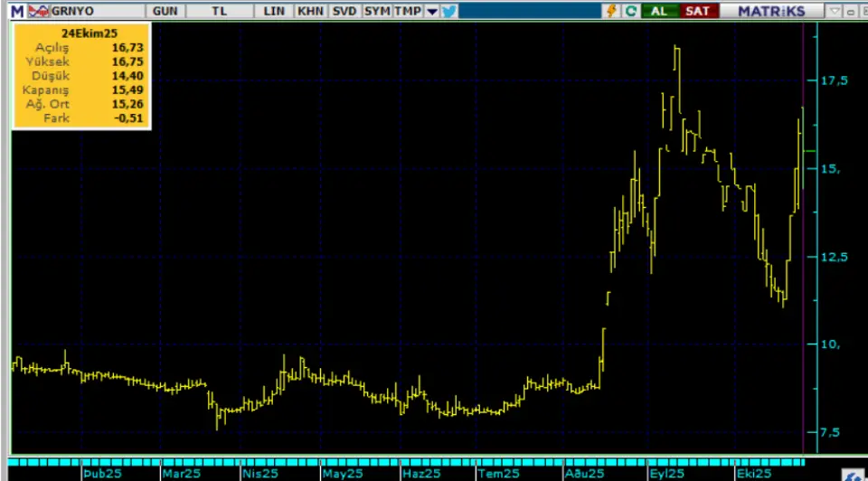Open the SYM symbol menu
The width and height of the screenshot is (868, 481).
tap(376, 11)
